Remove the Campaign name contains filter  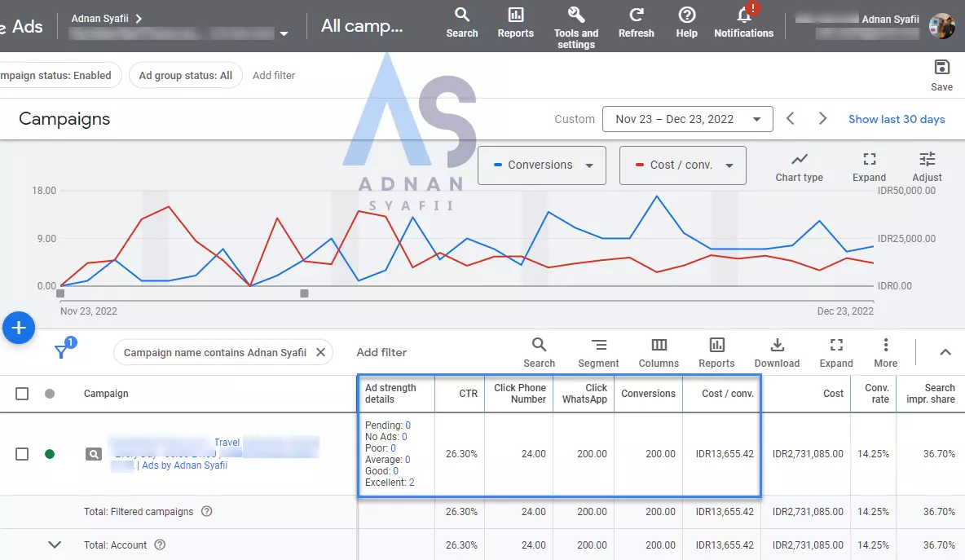coord(320,352)
